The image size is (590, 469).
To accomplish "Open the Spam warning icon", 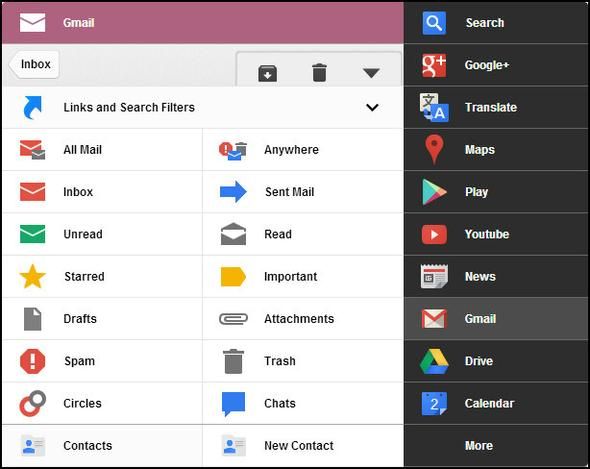I will tap(33, 361).
